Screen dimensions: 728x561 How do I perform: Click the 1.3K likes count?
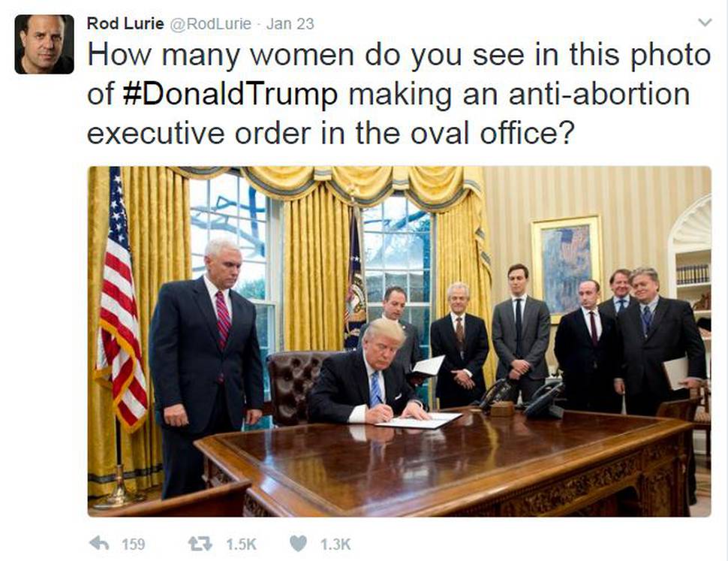click(335, 544)
